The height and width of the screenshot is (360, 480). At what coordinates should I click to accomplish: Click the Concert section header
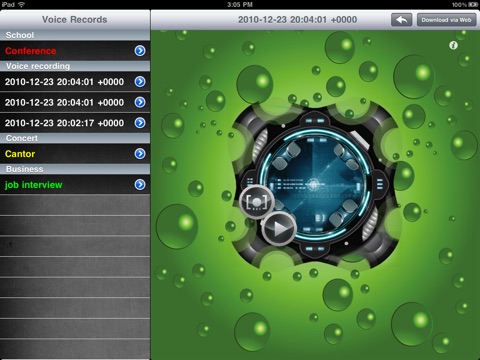pyautogui.click(x=75, y=138)
